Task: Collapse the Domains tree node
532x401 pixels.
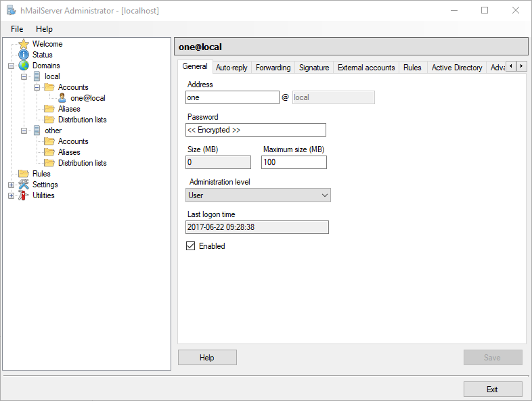Action: [12, 66]
